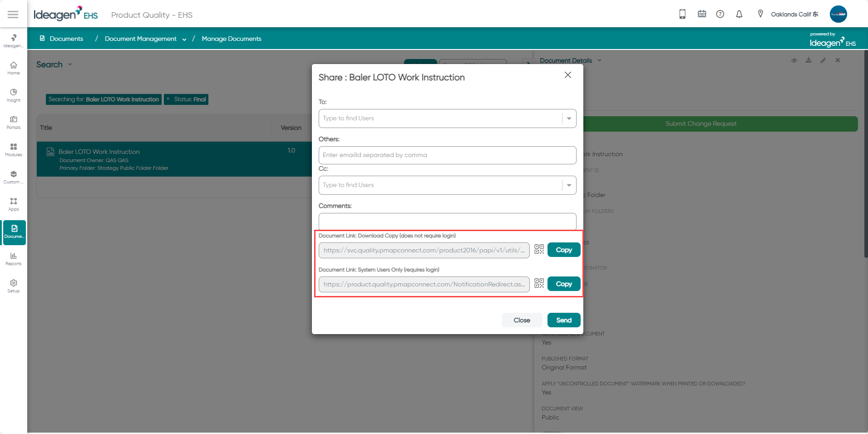Click the Version column header
The width and height of the screenshot is (868, 434).
click(x=291, y=128)
